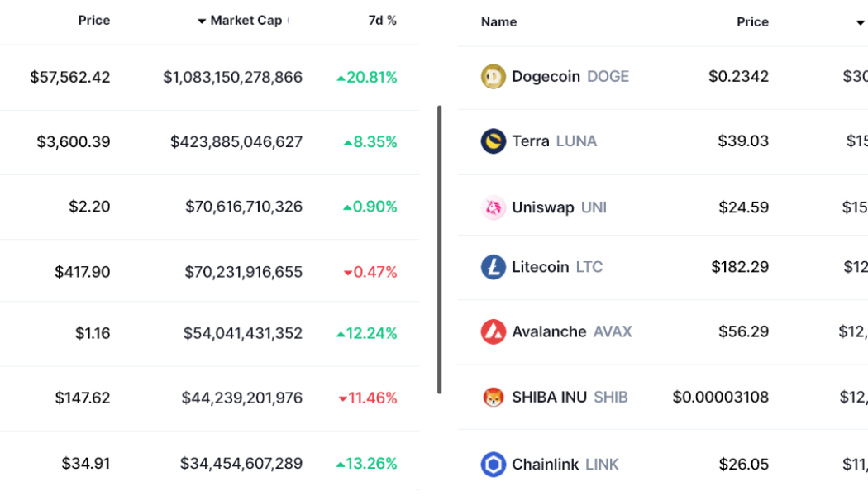Select the Terra LUNA logo icon
The width and height of the screenshot is (868, 496).
[x=494, y=141]
